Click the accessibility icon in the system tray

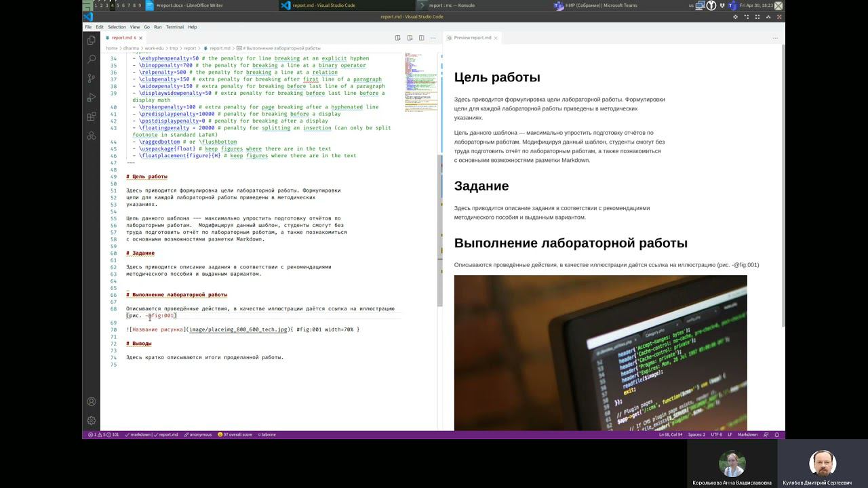(711, 5)
